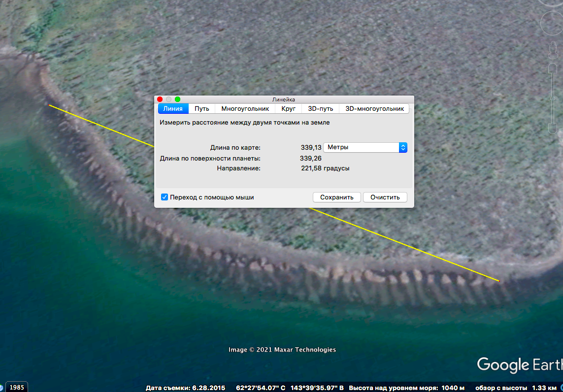Close the Линейка ruler window

tap(160, 99)
